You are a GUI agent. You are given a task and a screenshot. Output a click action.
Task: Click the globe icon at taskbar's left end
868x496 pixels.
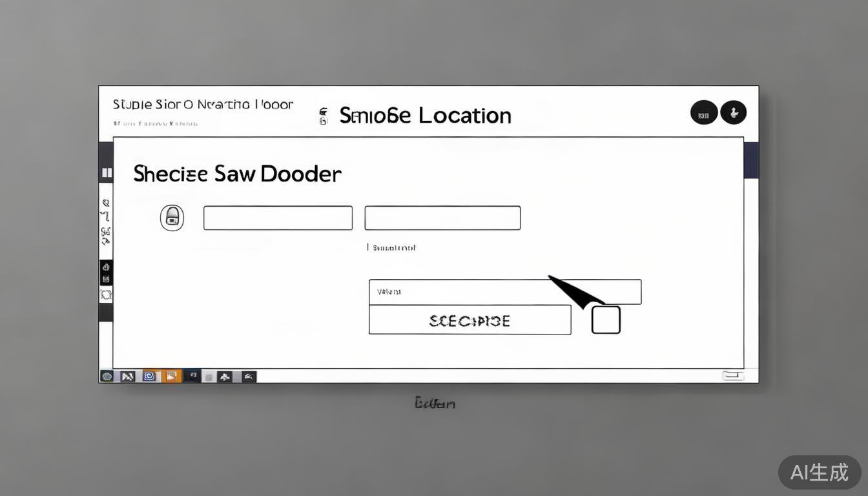click(x=107, y=376)
